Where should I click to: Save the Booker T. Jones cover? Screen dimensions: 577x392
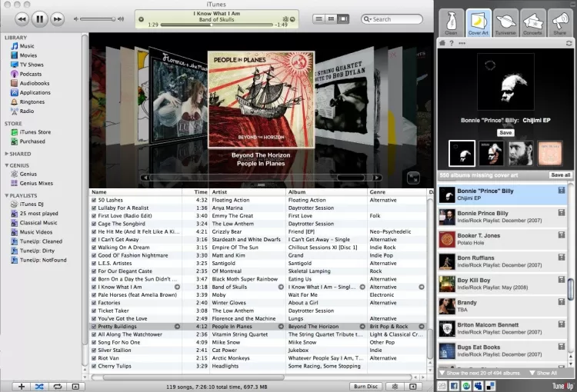(561, 235)
